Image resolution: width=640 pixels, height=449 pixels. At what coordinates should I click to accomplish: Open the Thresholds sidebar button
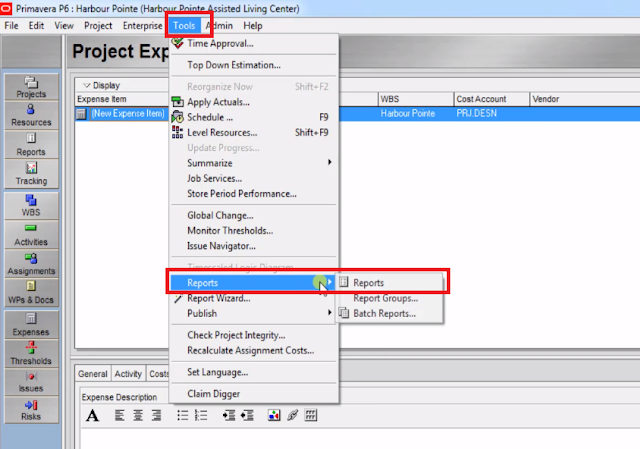point(31,353)
